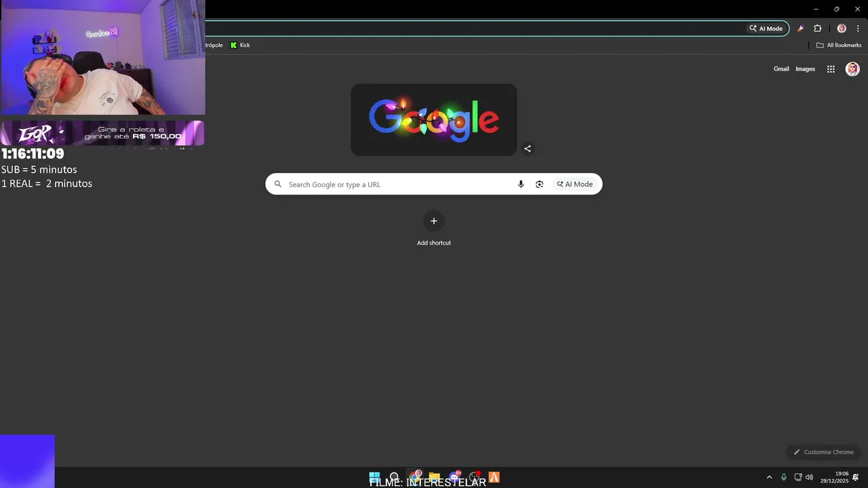868x488 pixels.
Task: Open Gmail link
Action: [781, 69]
